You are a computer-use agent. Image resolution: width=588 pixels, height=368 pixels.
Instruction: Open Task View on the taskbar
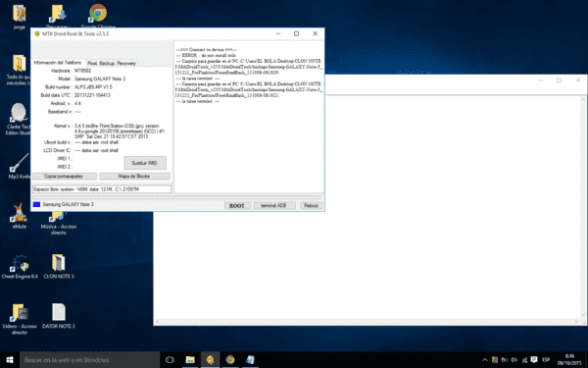[x=170, y=360]
